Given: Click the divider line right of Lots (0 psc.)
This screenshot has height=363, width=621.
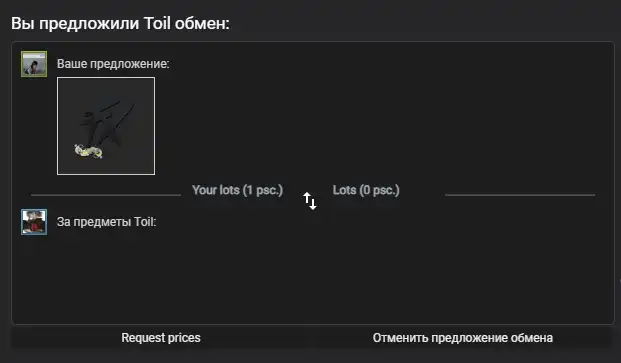Looking at the screenshot, I should pyautogui.click(x=520, y=195).
